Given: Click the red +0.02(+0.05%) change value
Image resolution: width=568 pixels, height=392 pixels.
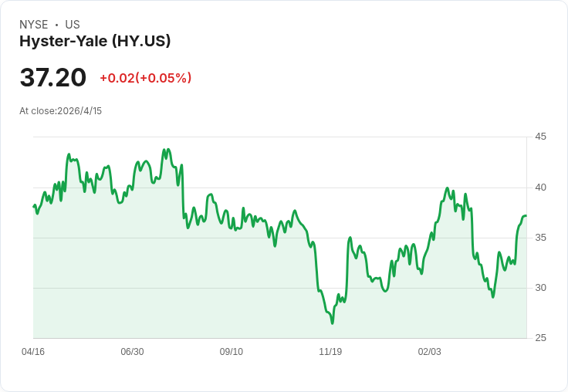Looking at the screenshot, I should [145, 78].
